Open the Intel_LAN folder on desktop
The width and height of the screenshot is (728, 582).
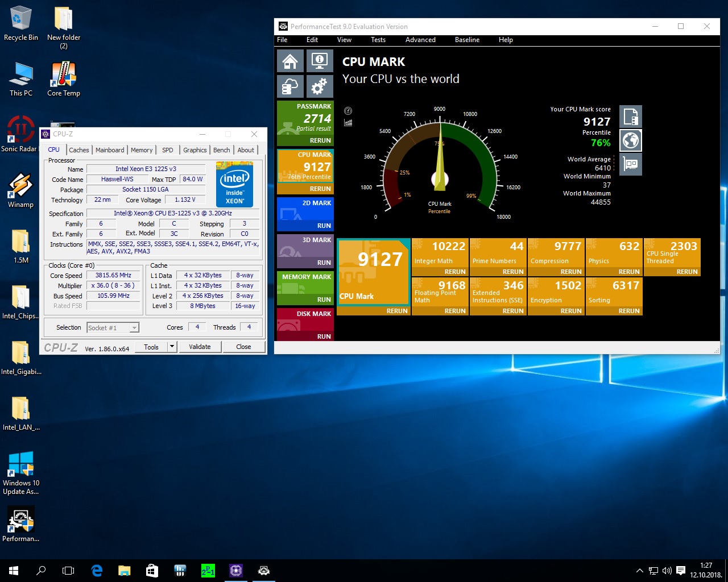(x=21, y=413)
